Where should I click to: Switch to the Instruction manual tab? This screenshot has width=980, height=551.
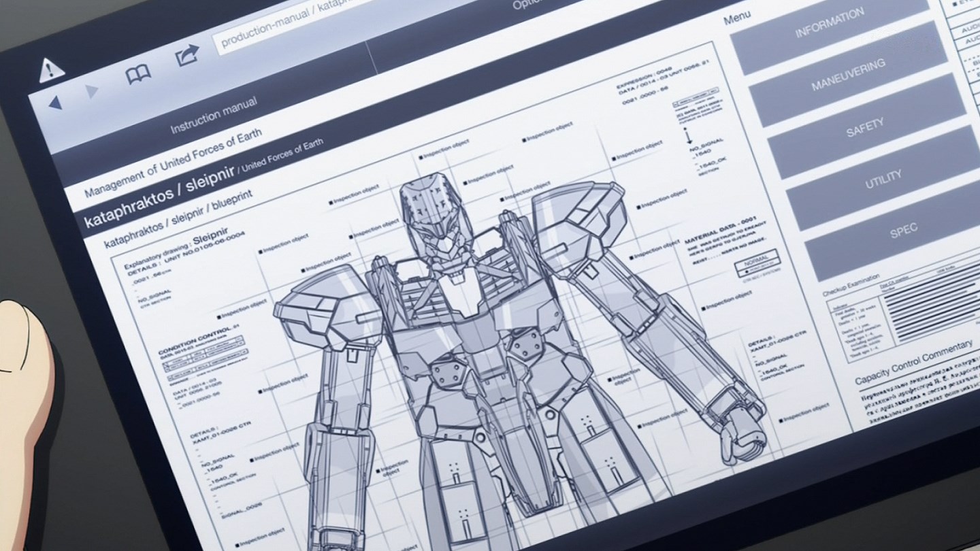point(214,114)
